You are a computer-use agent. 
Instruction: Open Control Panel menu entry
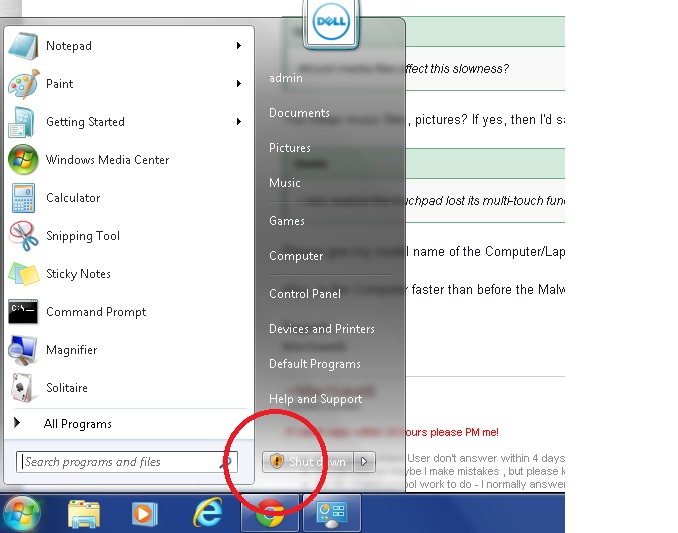tap(305, 294)
